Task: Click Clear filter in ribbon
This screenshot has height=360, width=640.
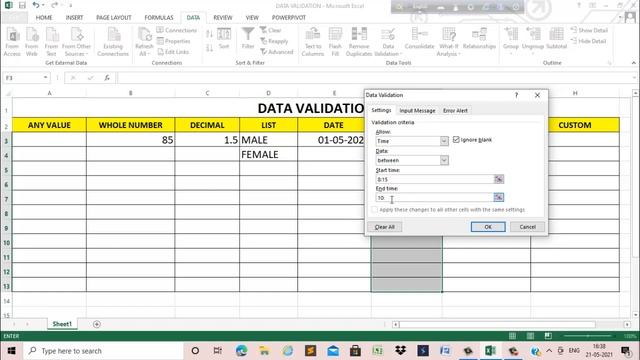Action: (x=271, y=30)
